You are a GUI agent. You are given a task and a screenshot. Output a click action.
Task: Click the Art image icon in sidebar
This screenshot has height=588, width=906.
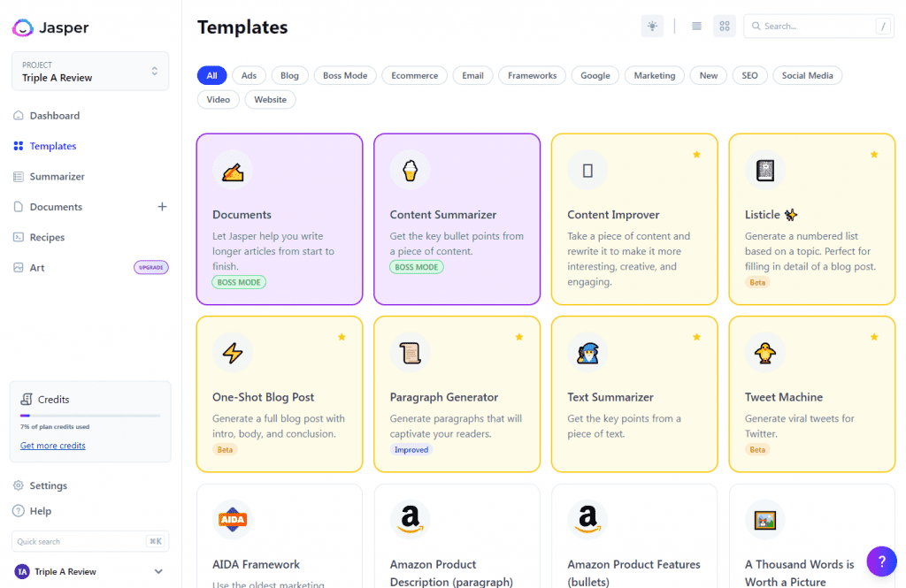(19, 267)
